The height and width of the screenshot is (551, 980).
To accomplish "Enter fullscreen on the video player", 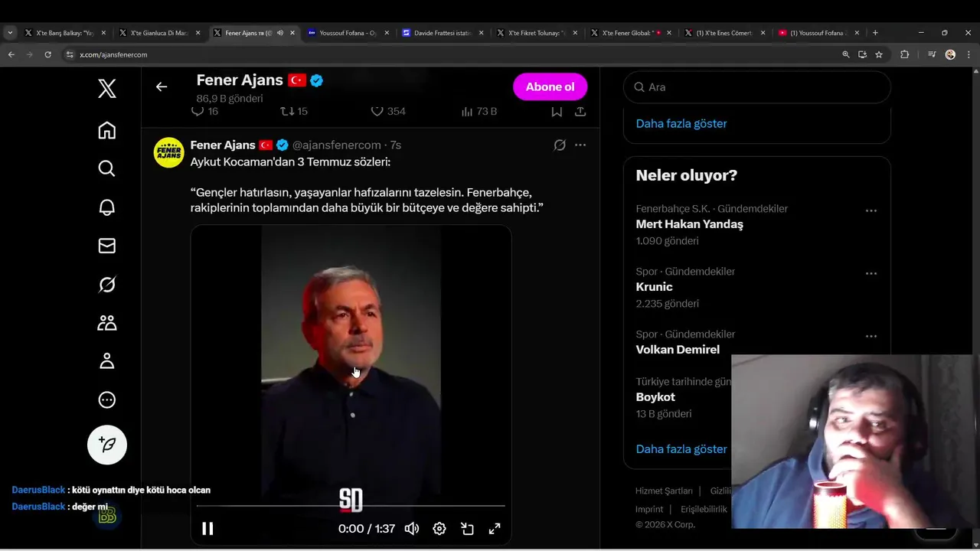I will [x=495, y=528].
